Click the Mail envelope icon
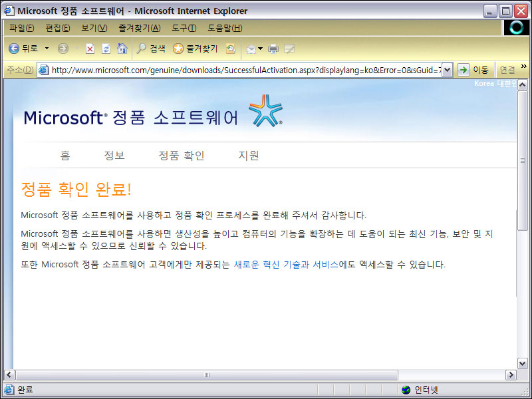 (x=251, y=49)
